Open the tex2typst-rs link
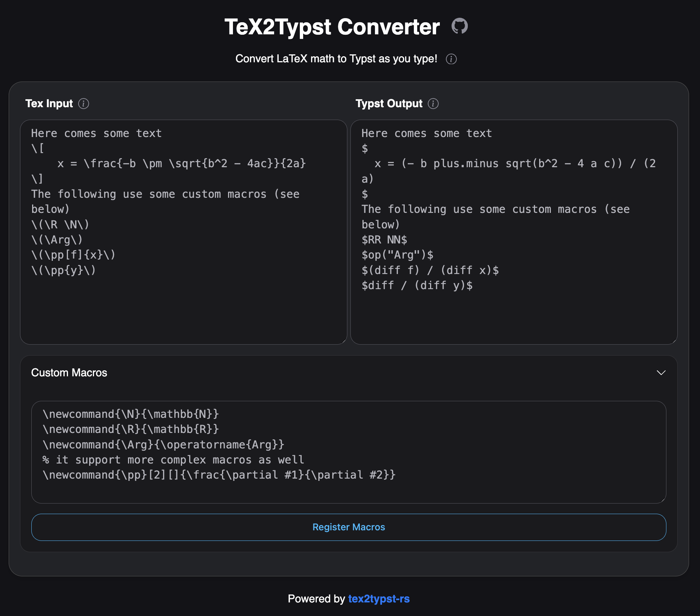 point(379,599)
